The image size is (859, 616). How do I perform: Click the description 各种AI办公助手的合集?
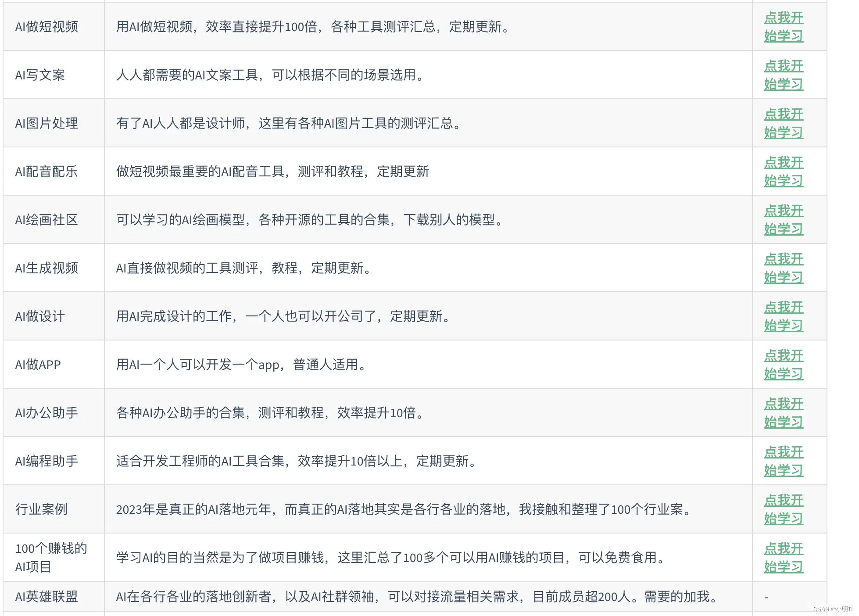(271, 413)
